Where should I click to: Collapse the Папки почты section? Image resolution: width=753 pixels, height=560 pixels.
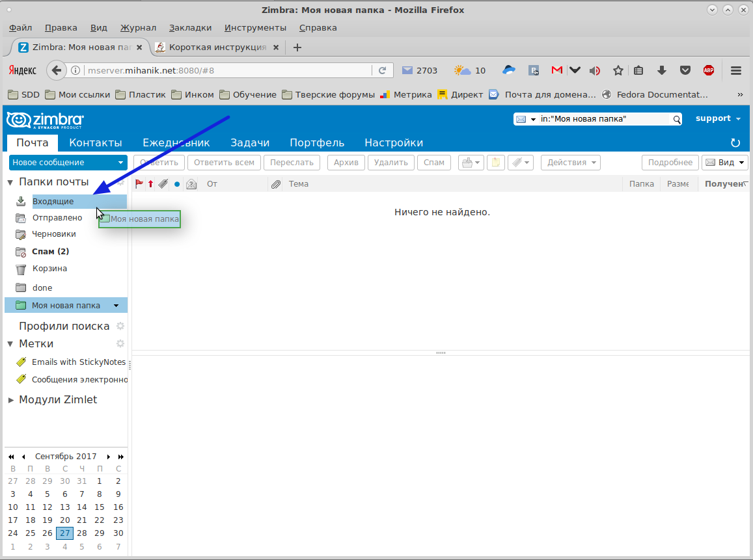point(10,182)
